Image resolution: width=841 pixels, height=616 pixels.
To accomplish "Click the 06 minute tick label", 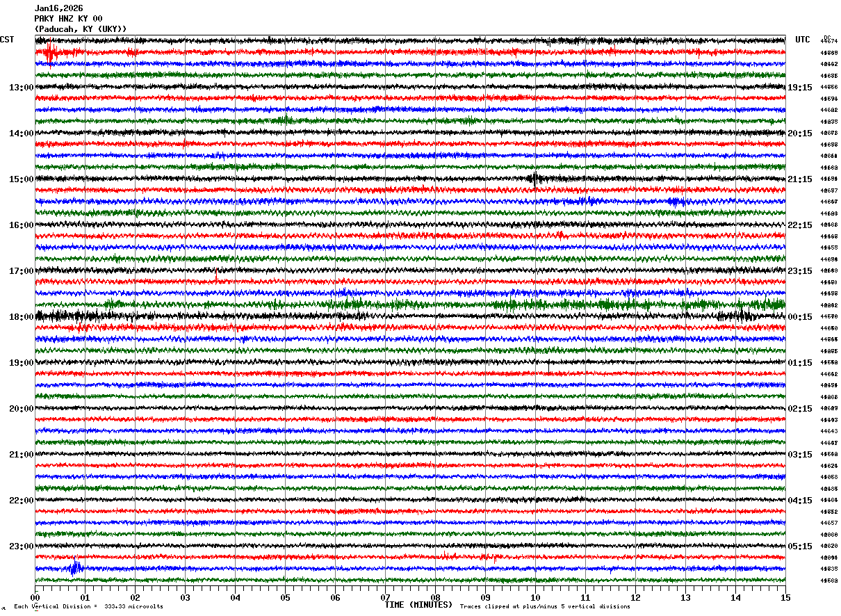I will [x=335, y=597].
